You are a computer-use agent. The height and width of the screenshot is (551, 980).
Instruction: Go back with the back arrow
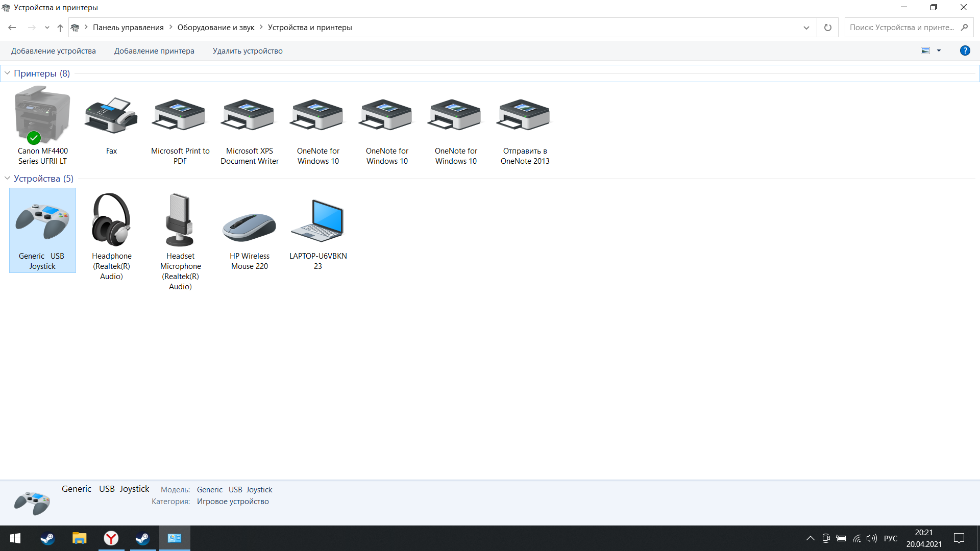(12, 28)
